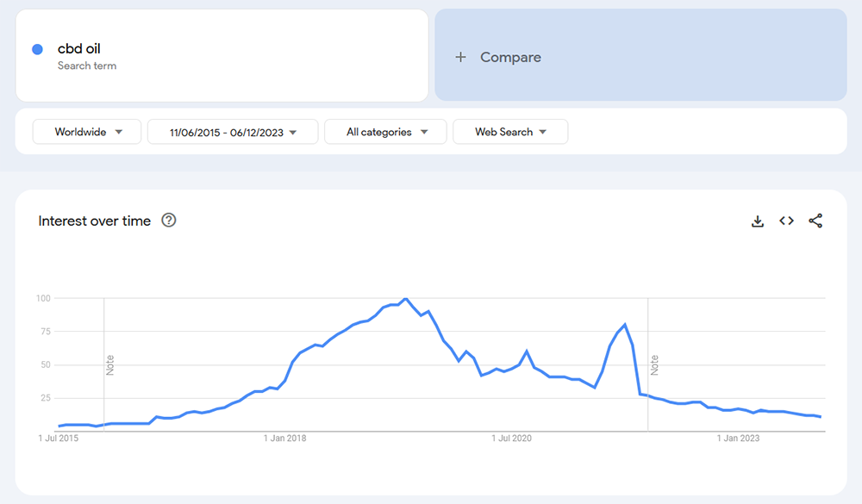Viewport: 862px width, 504px height.
Task: Download the trends data
Action: pos(758,221)
